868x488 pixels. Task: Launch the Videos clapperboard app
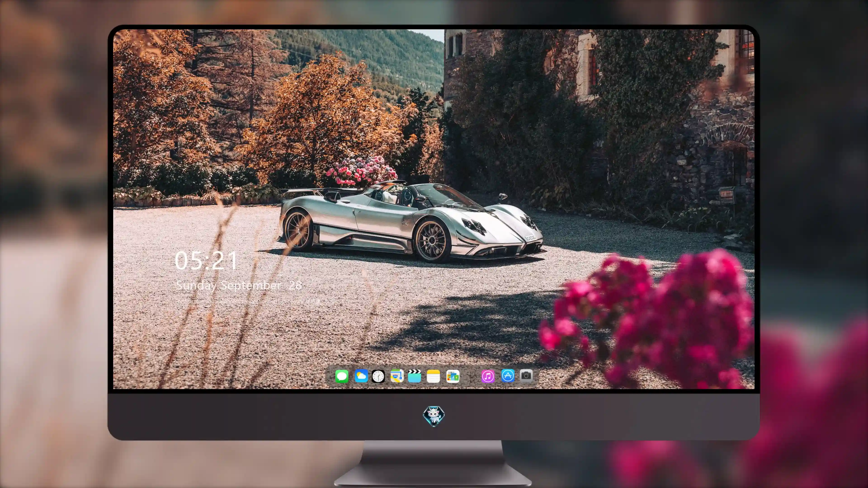[415, 376]
